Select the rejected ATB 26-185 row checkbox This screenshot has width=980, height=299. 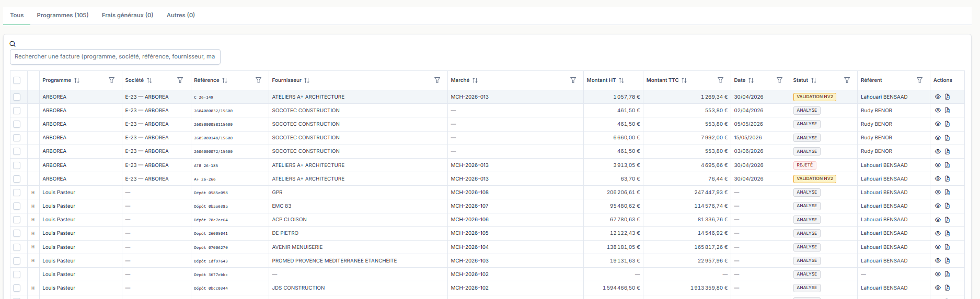click(17, 165)
